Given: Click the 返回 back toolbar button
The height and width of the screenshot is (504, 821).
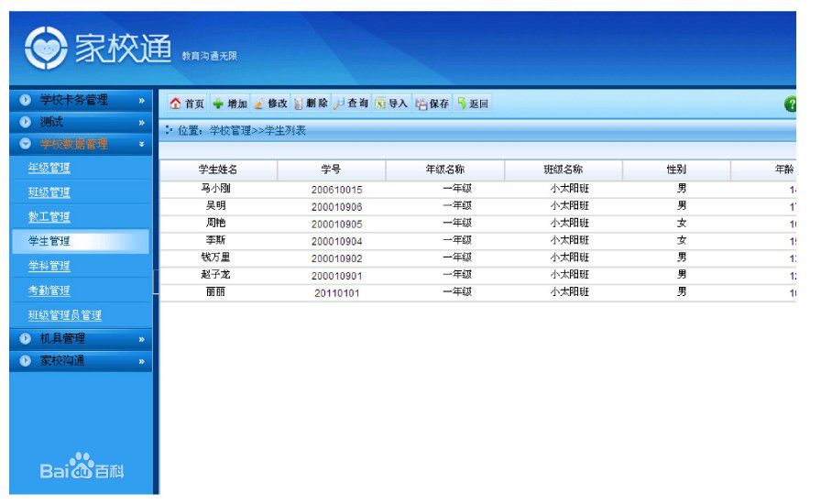Looking at the screenshot, I should click(472, 104).
